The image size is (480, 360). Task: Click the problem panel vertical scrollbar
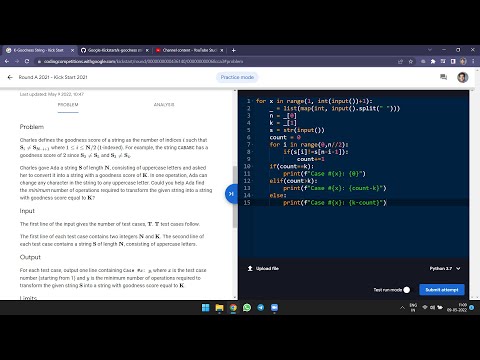[235, 197]
